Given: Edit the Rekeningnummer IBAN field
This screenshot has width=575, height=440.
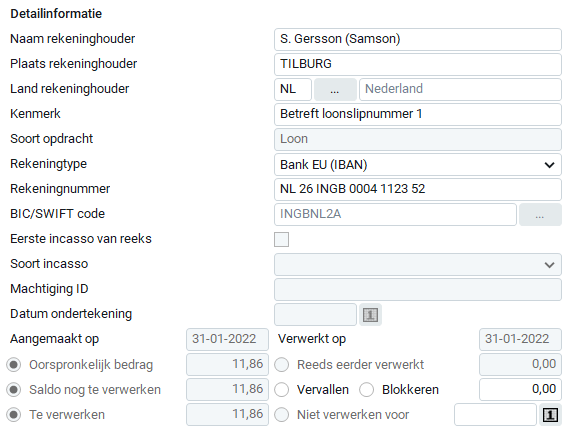Looking at the screenshot, I should [418, 189].
